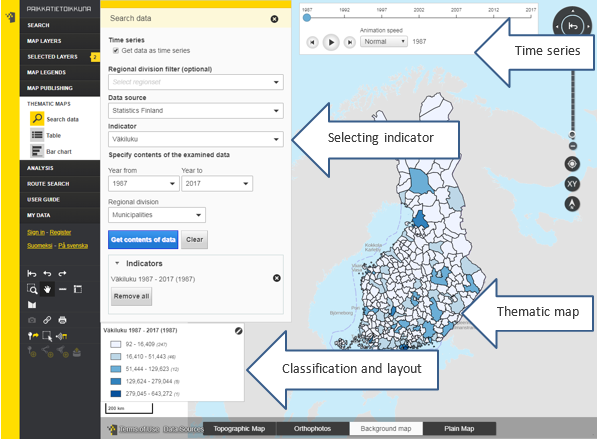The width and height of the screenshot is (598, 440).
Task: Switch language with På svenska link
Action: click(73, 246)
